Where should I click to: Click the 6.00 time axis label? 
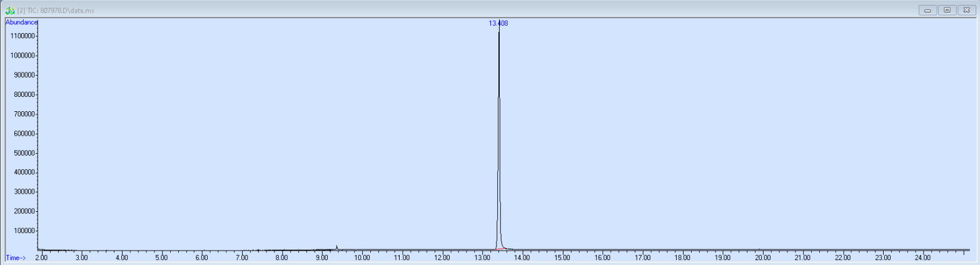click(x=201, y=257)
